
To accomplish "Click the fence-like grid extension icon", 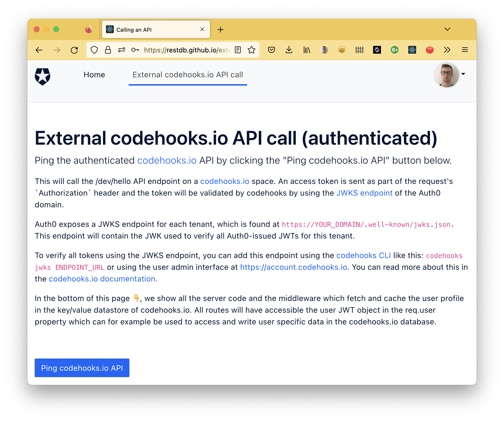I will click(359, 50).
